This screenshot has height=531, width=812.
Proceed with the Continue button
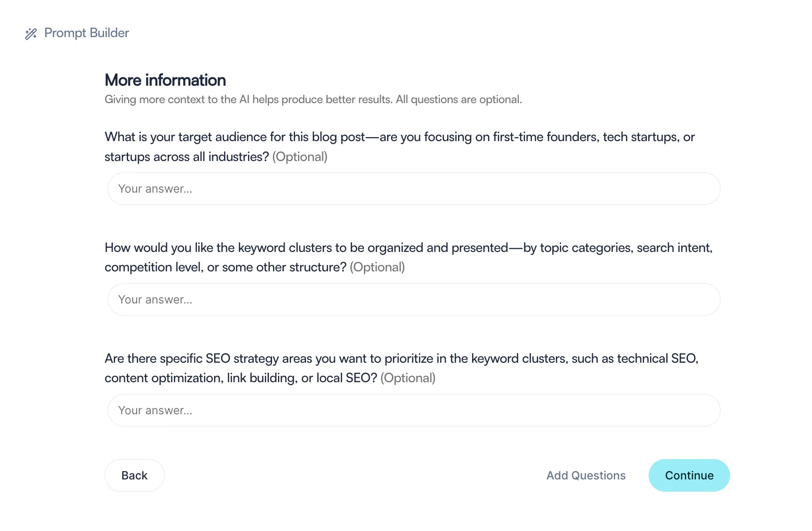coord(689,475)
